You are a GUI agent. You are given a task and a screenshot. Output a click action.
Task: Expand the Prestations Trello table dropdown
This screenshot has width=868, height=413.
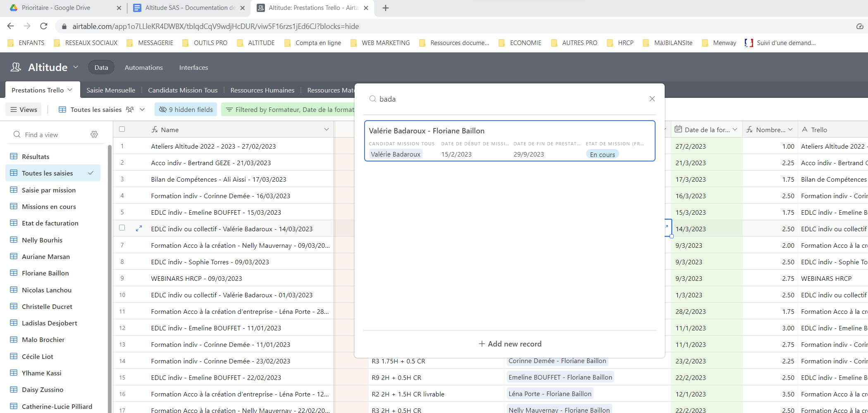coord(70,90)
